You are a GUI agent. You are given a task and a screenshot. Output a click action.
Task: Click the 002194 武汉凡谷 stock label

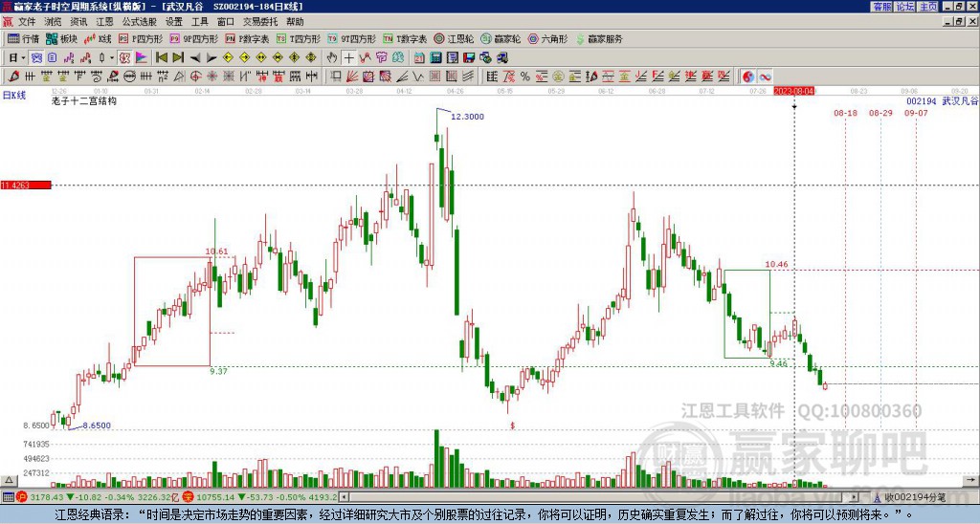943,101
